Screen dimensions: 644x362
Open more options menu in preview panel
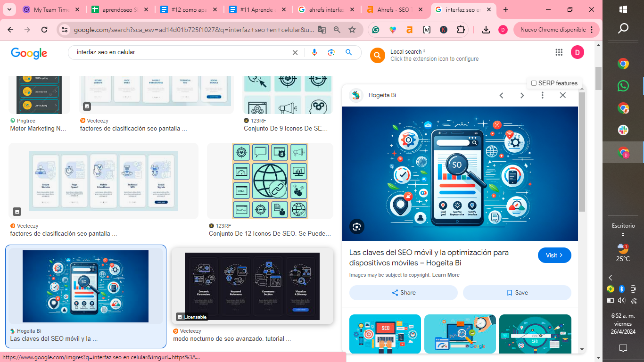click(542, 95)
